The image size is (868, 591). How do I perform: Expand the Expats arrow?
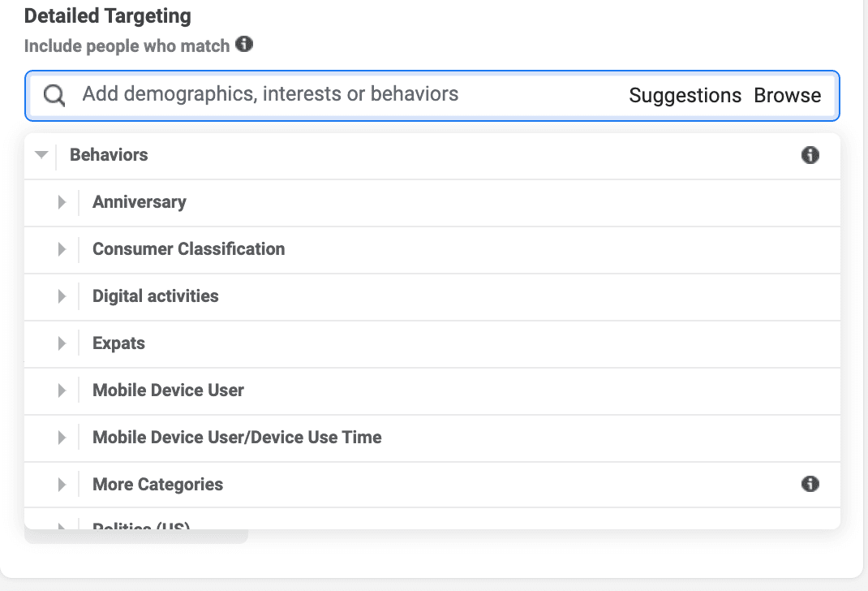[62, 343]
